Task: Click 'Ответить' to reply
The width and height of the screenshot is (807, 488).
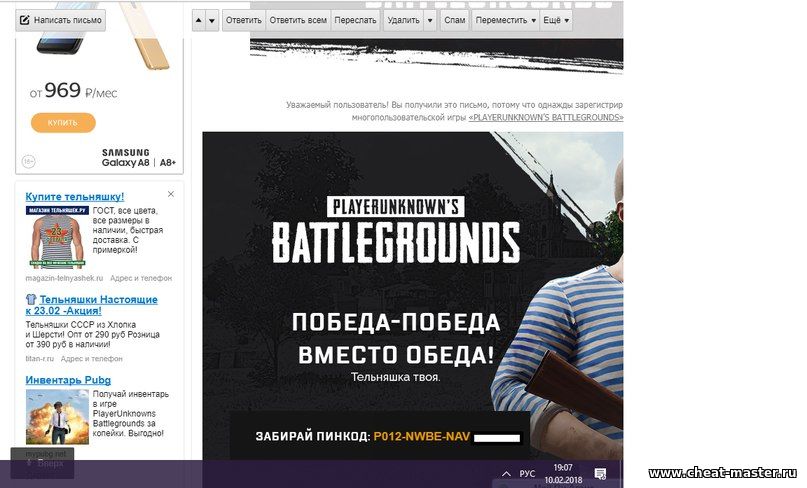Action: (x=243, y=20)
